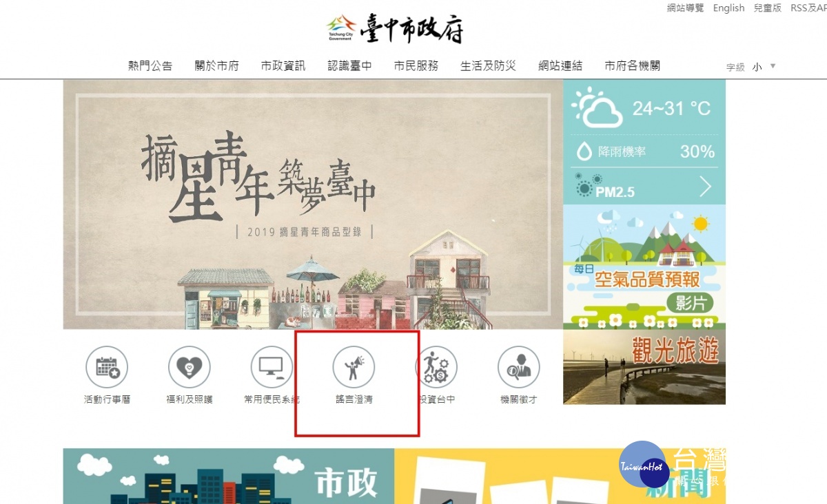Click the cloudy weather icon
827x504 pixels.
pos(597,107)
